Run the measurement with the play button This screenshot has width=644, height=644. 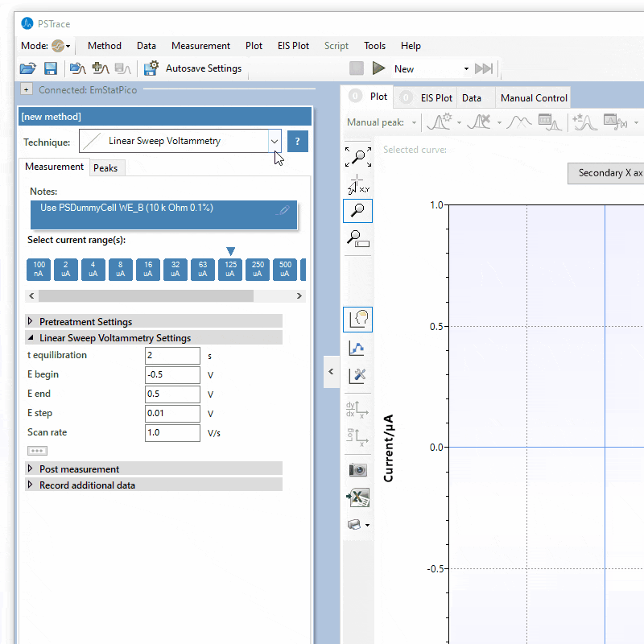(378, 68)
